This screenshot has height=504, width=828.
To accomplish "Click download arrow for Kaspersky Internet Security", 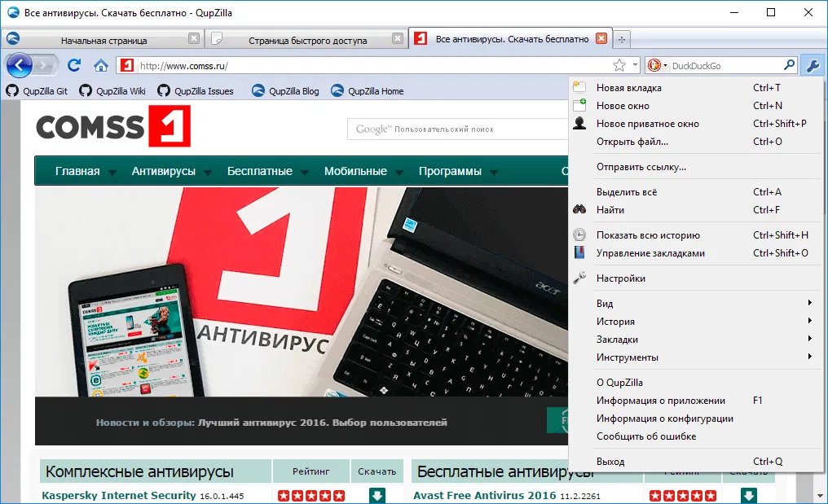I will [377, 496].
